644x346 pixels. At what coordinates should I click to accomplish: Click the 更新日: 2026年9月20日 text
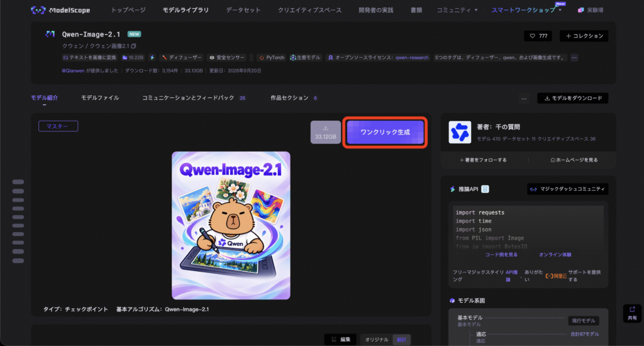(x=235, y=70)
